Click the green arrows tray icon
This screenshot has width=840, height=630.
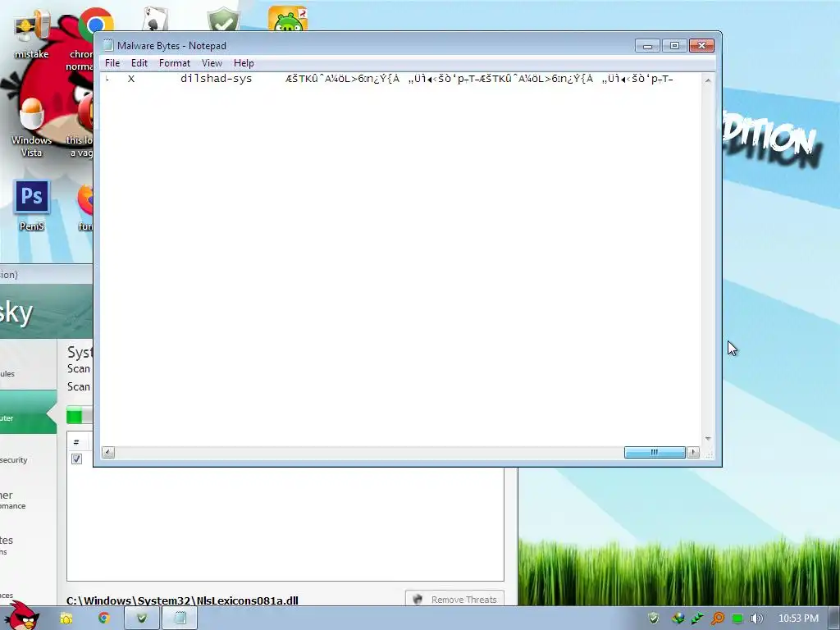(x=697, y=619)
